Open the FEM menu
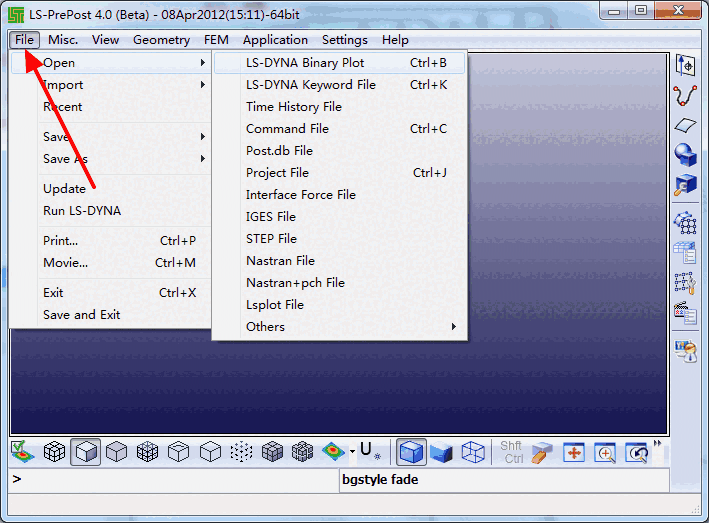Screen dimensions: 709x523 [x=216, y=40]
